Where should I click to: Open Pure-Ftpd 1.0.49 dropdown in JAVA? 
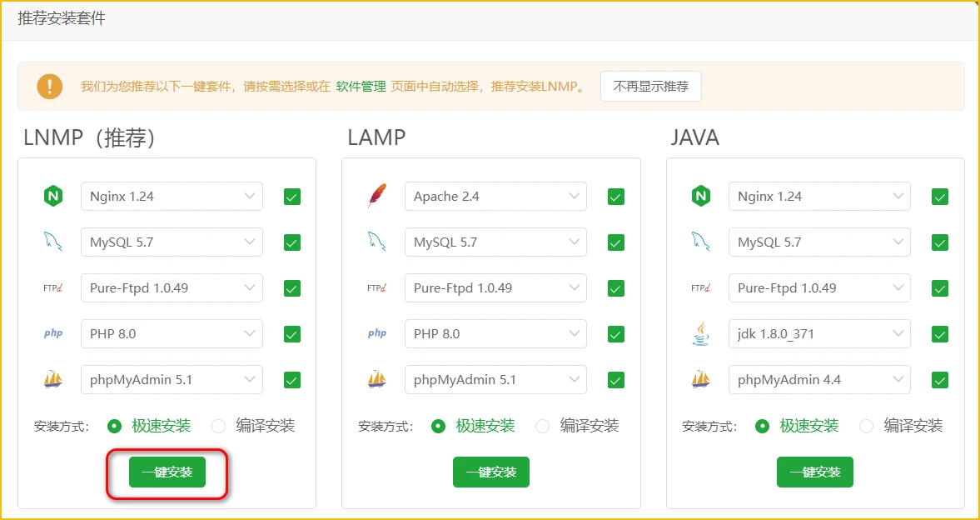819,287
